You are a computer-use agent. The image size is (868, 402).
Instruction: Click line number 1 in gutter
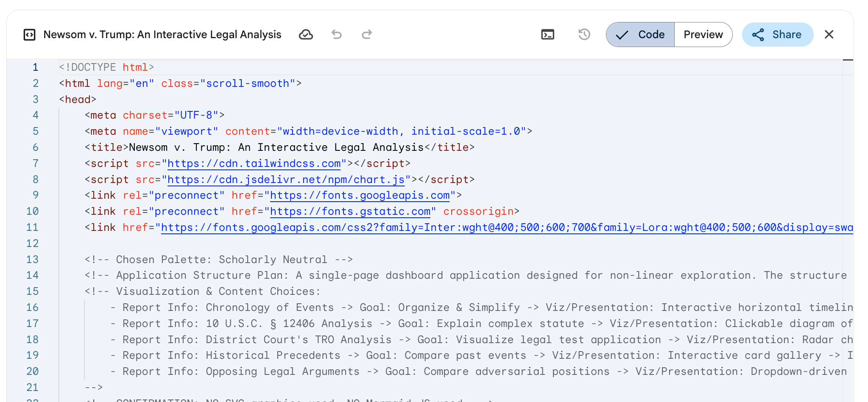(x=36, y=67)
